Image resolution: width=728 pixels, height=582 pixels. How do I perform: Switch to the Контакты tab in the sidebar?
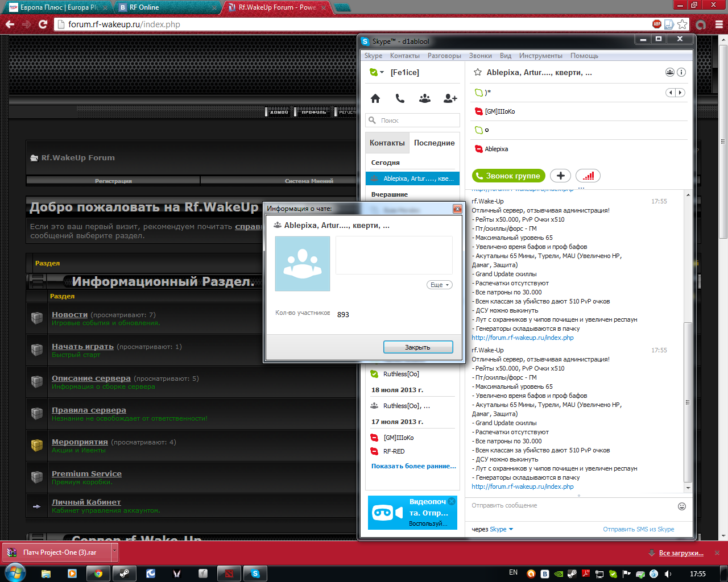(x=387, y=143)
